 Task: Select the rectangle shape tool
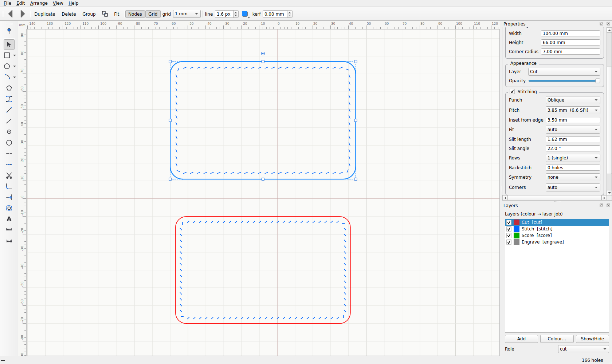(x=7, y=55)
